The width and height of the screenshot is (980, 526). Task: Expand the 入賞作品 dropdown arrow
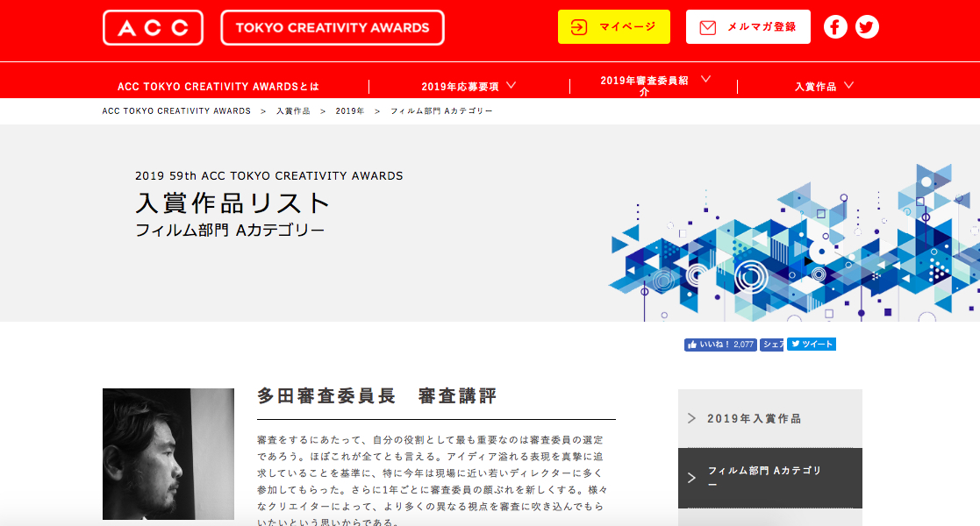coord(848,85)
